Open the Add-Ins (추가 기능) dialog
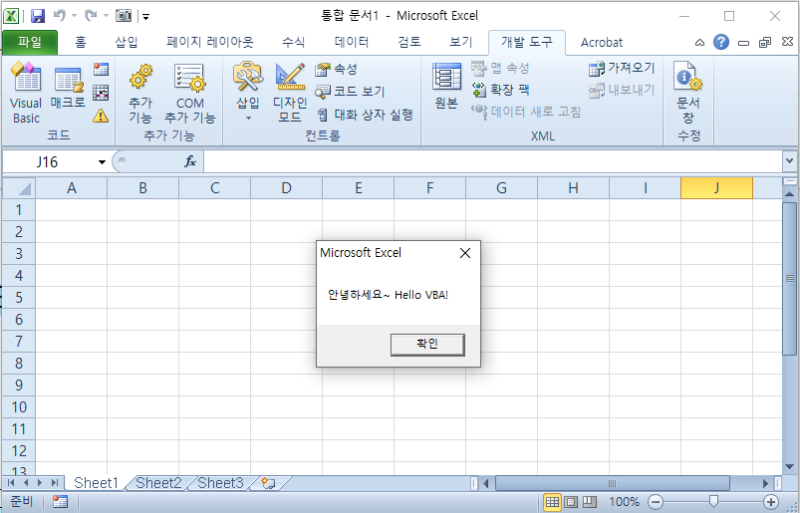Screen dimensions: 800x513 click(140, 93)
